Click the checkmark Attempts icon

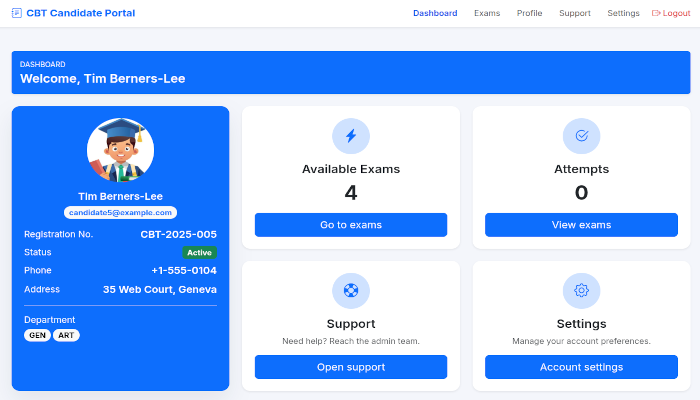581,136
